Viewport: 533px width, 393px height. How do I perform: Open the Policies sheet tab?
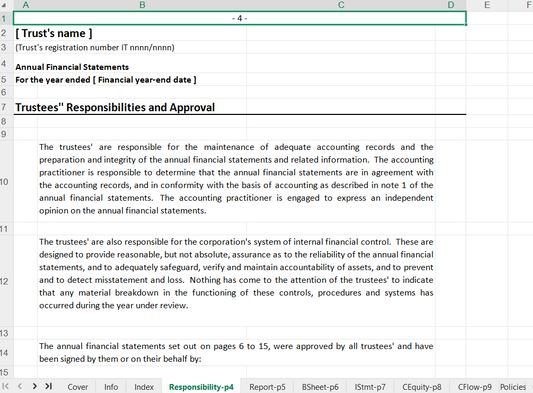tap(513, 387)
